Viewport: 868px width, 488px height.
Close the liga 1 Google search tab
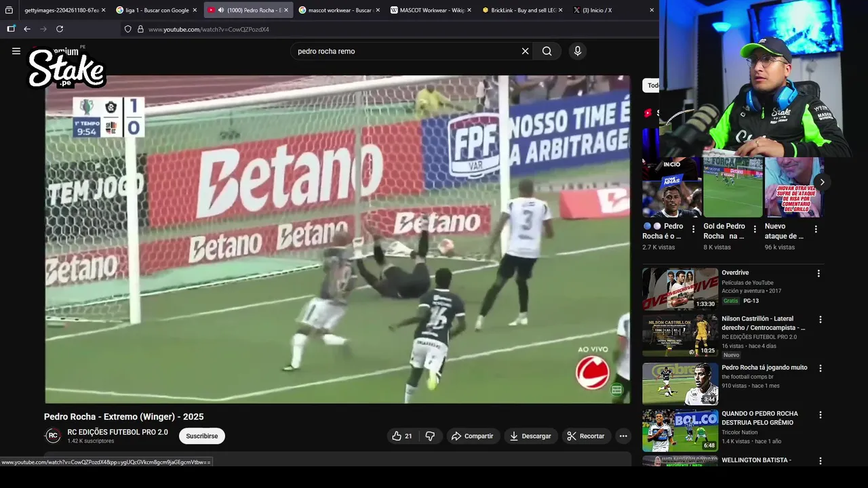click(x=195, y=10)
